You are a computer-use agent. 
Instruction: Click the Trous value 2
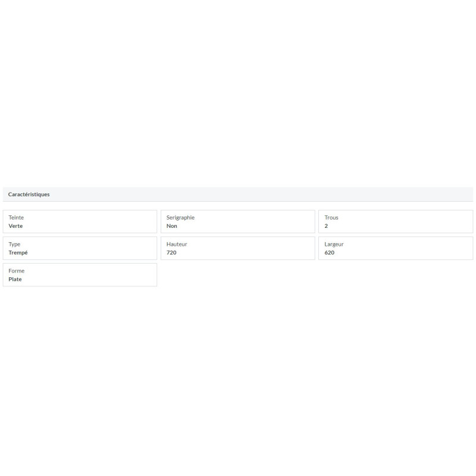pos(326,226)
